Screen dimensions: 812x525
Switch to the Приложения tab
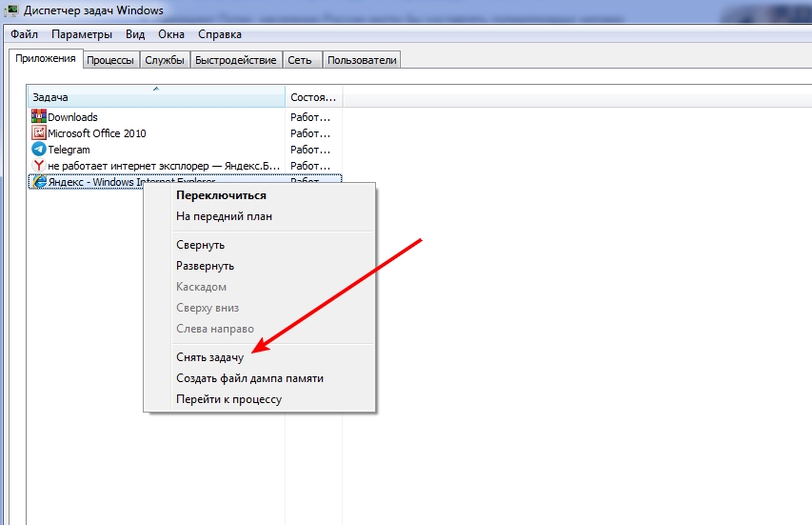[46, 58]
